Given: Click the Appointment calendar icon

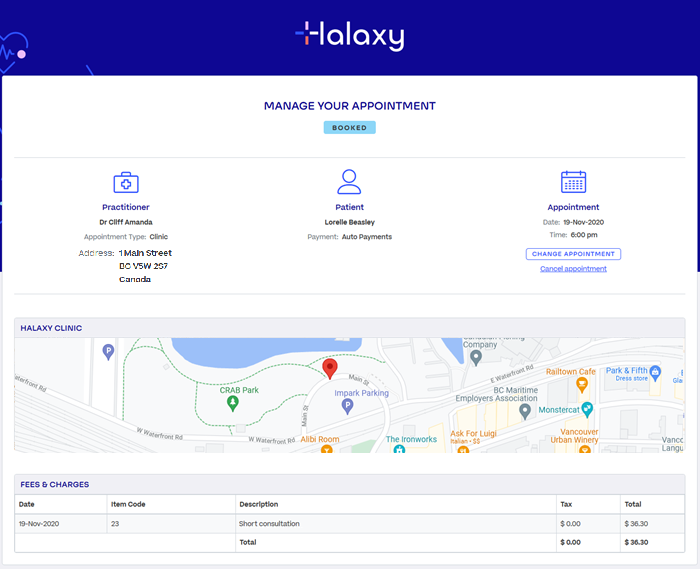Looking at the screenshot, I should [573, 182].
